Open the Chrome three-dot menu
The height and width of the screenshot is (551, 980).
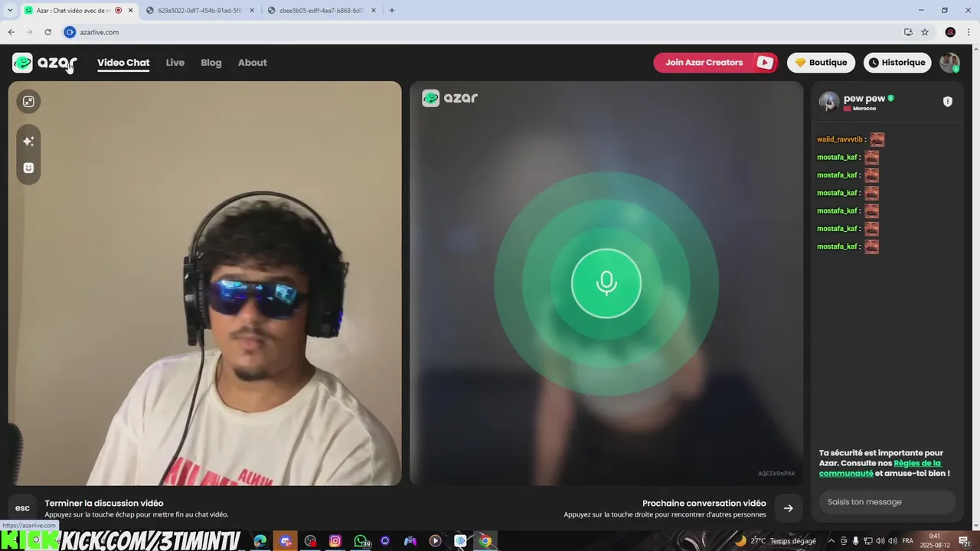(x=969, y=32)
